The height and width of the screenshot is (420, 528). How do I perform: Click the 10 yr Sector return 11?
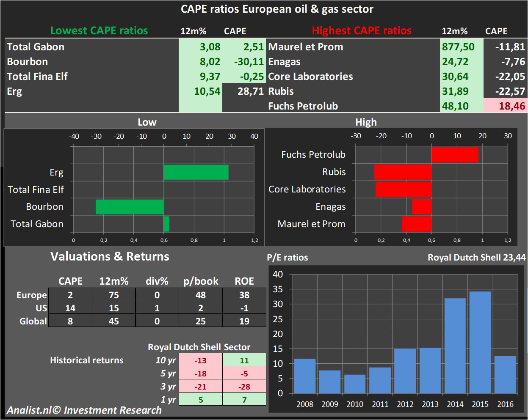point(244,360)
